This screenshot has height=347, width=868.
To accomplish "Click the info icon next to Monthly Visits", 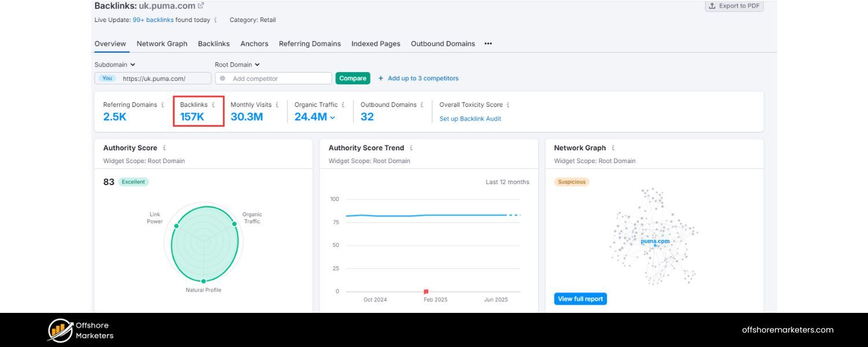I will click(x=277, y=105).
